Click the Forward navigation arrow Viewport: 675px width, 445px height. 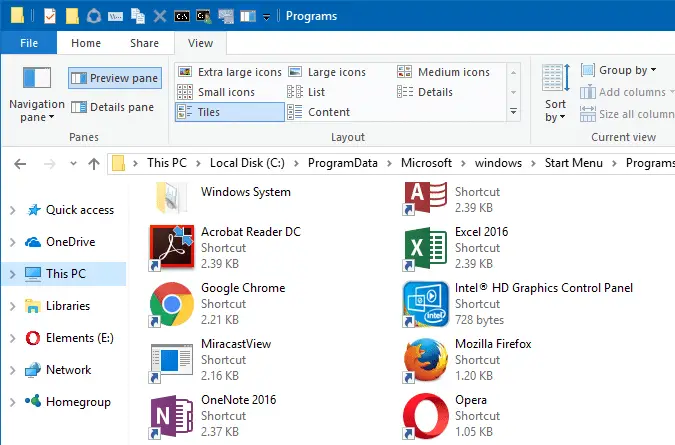(x=50, y=164)
